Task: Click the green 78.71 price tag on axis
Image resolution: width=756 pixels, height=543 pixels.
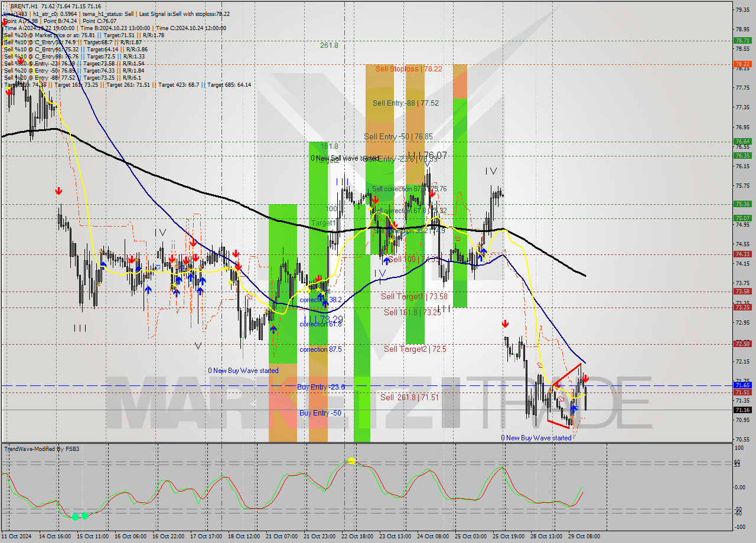Action: (742, 41)
